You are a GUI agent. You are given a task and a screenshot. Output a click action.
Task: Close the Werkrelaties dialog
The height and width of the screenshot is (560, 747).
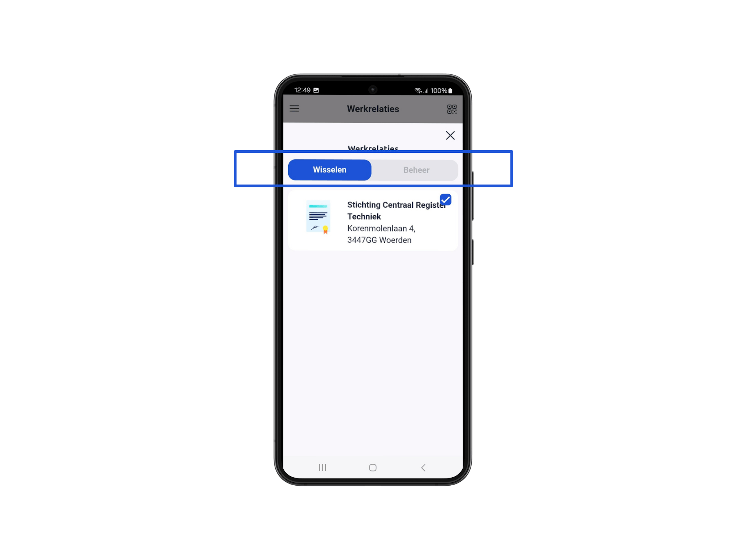[450, 135]
